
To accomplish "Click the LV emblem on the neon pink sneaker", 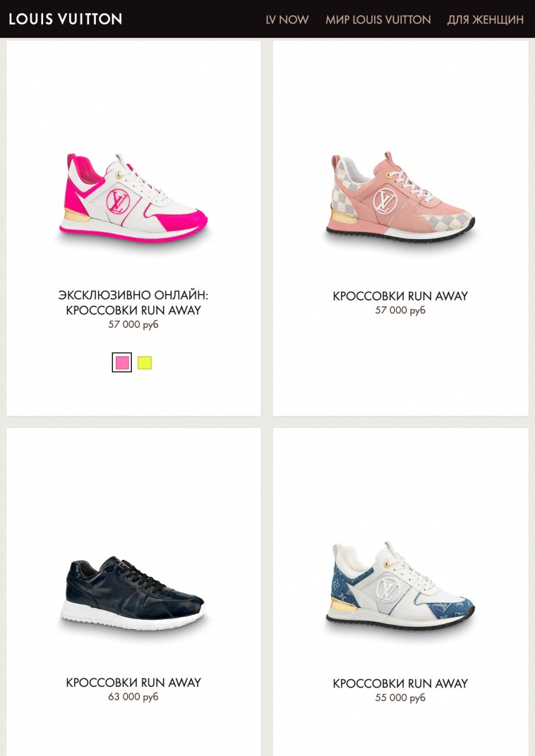I will 118,201.
